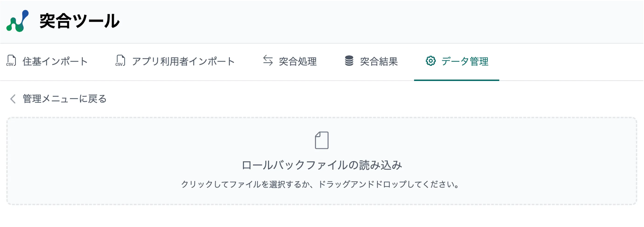Click the drag-and-drop instruction text

click(321, 184)
